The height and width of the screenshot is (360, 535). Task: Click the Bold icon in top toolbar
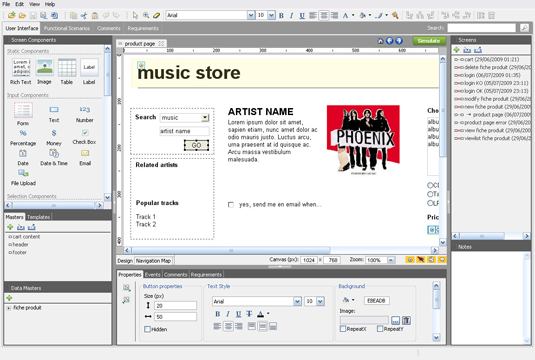(281, 15)
